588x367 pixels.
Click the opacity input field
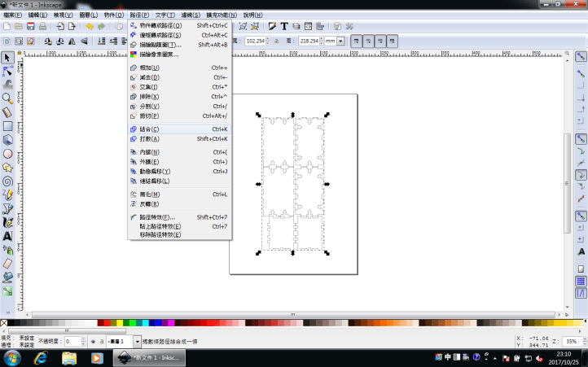(x=72, y=342)
